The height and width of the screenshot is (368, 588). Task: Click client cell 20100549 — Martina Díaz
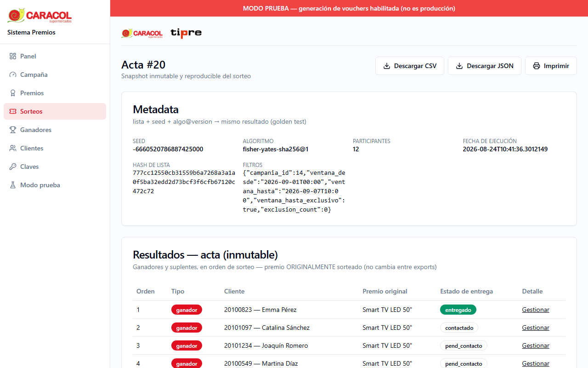[261, 363]
